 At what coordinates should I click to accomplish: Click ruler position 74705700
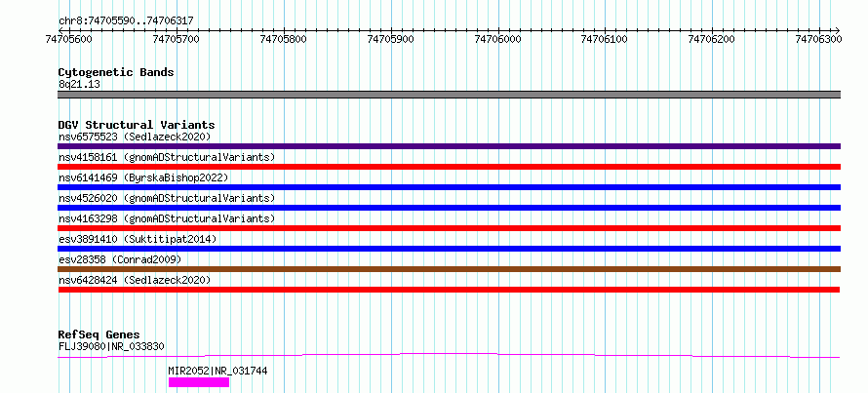[177, 39]
